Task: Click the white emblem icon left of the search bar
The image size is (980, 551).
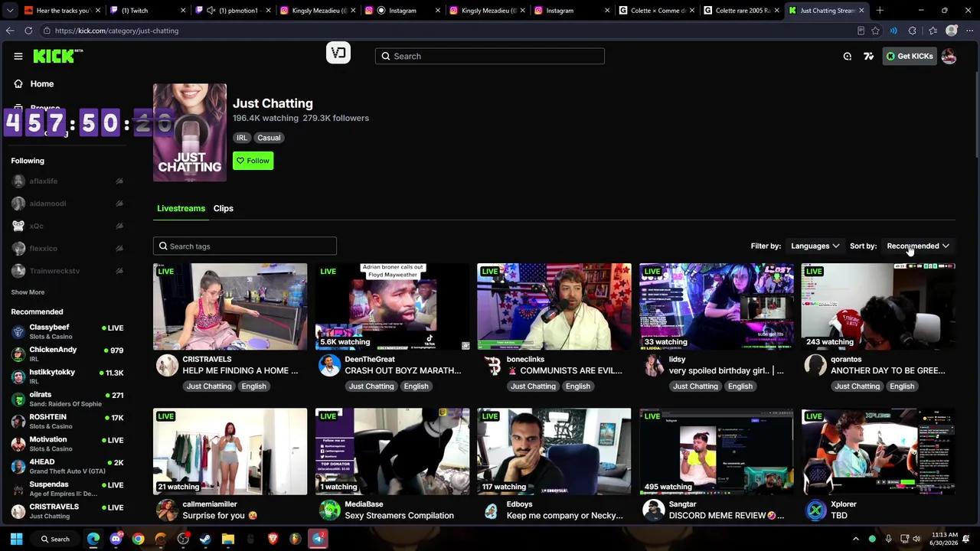Action: pyautogui.click(x=338, y=53)
